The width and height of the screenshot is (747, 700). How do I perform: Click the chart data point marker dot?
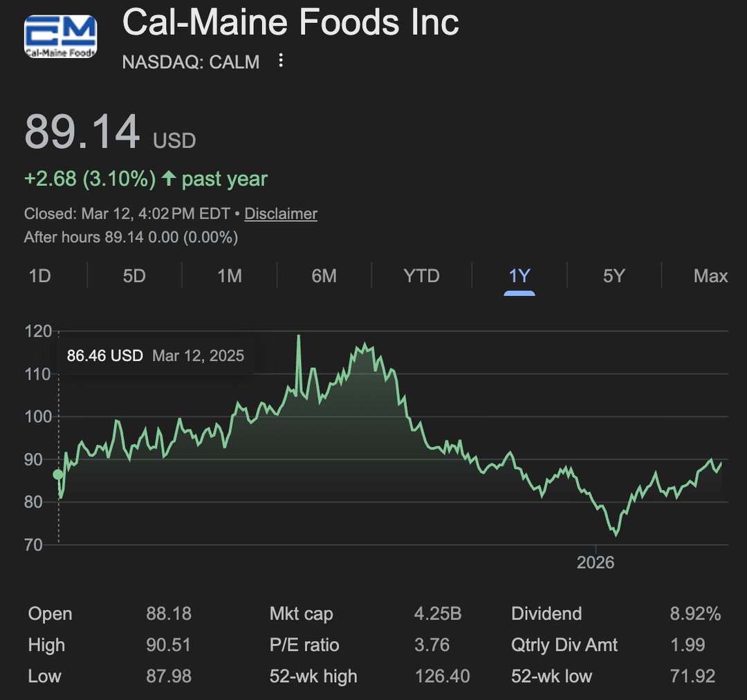pyautogui.click(x=58, y=475)
